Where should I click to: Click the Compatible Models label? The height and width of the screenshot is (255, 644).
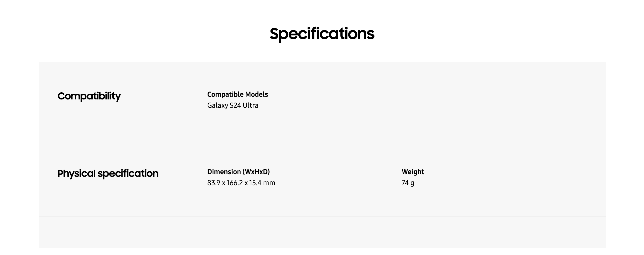(x=237, y=94)
